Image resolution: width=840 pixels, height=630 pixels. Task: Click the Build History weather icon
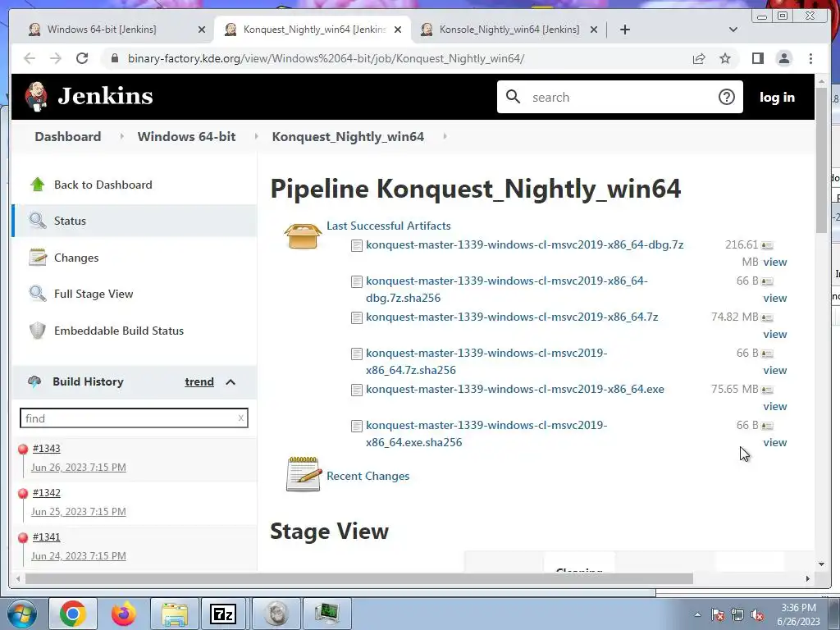tap(34, 381)
